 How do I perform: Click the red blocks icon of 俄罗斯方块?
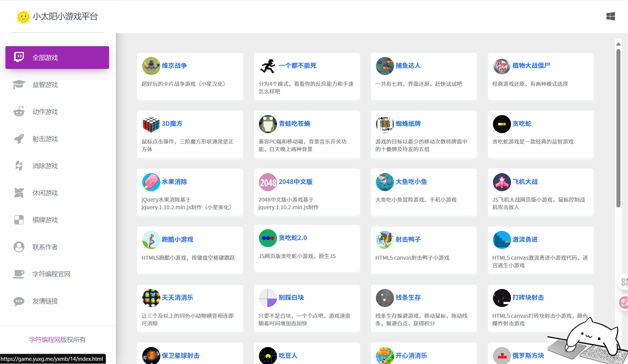[x=502, y=355]
